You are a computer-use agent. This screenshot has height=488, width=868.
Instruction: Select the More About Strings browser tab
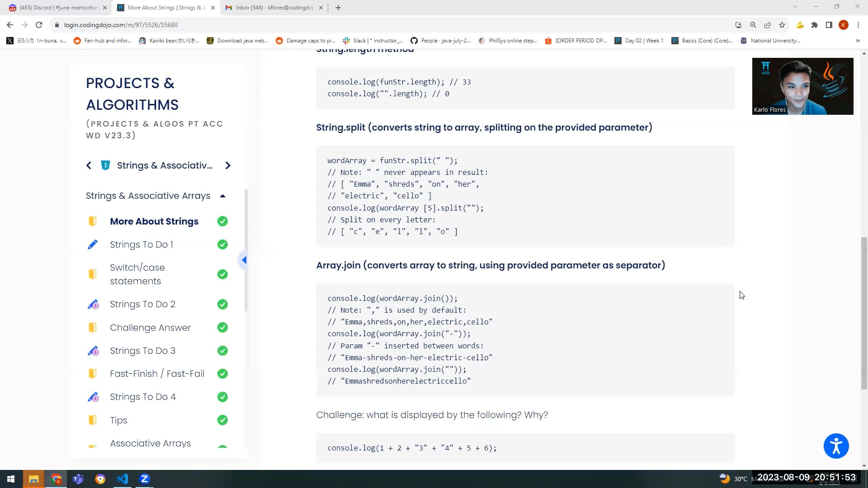point(166,8)
